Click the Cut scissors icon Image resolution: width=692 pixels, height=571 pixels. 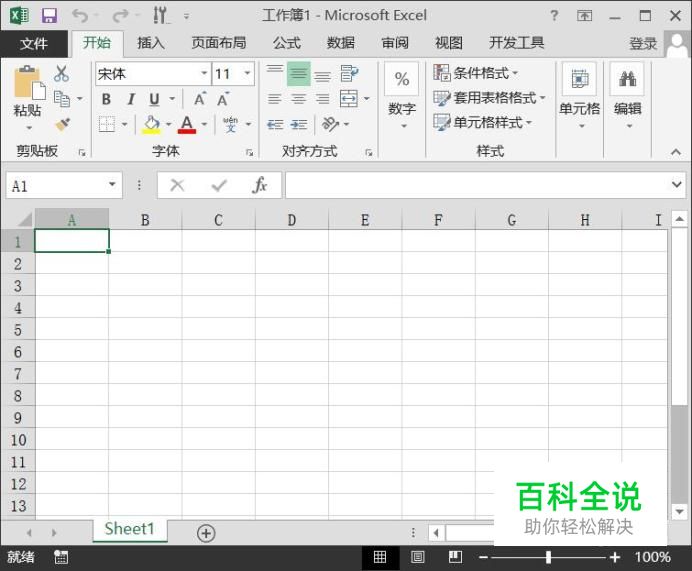coord(61,74)
